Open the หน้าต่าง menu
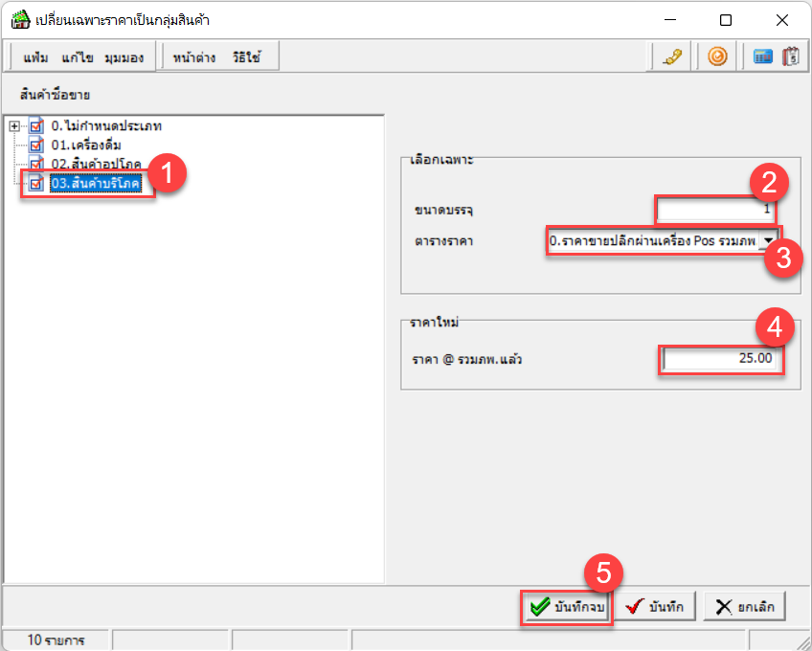The height and width of the screenshot is (651, 812). click(x=194, y=57)
